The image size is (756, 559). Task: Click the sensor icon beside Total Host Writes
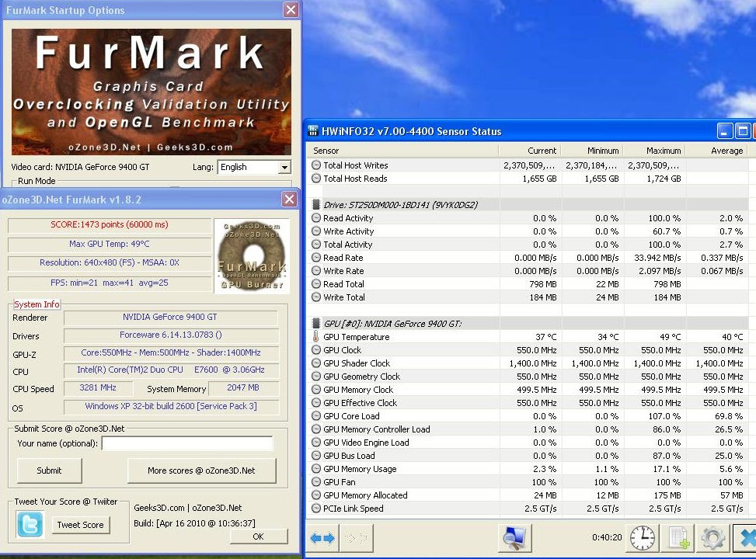coord(315,165)
